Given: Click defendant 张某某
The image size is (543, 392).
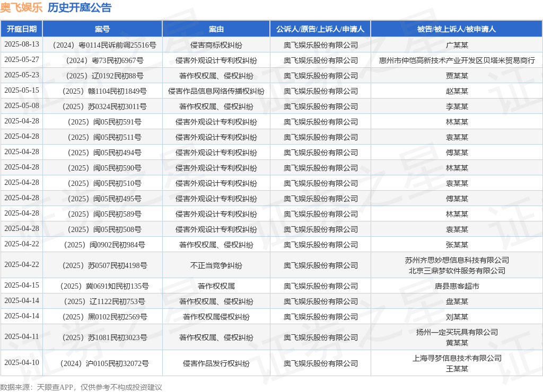Looking at the screenshot, I should point(457,245).
